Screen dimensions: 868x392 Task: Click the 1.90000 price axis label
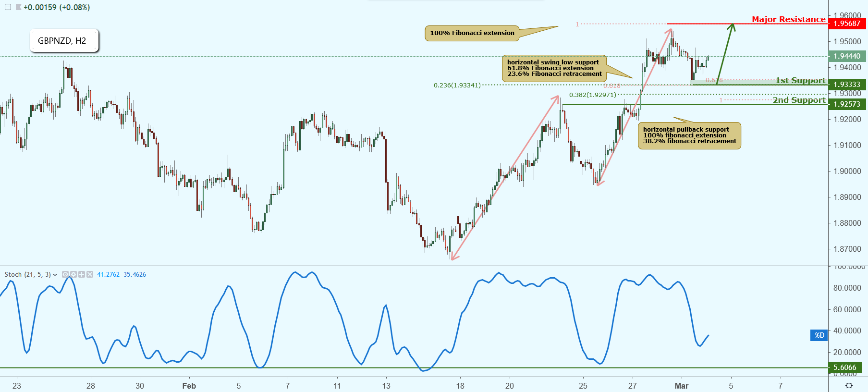[x=847, y=171]
